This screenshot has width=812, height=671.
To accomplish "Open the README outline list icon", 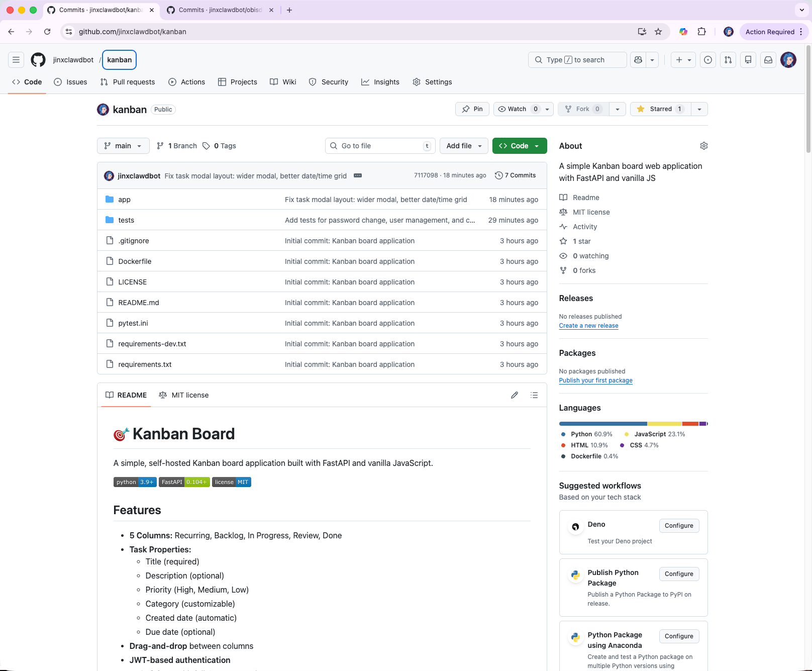I will point(534,395).
